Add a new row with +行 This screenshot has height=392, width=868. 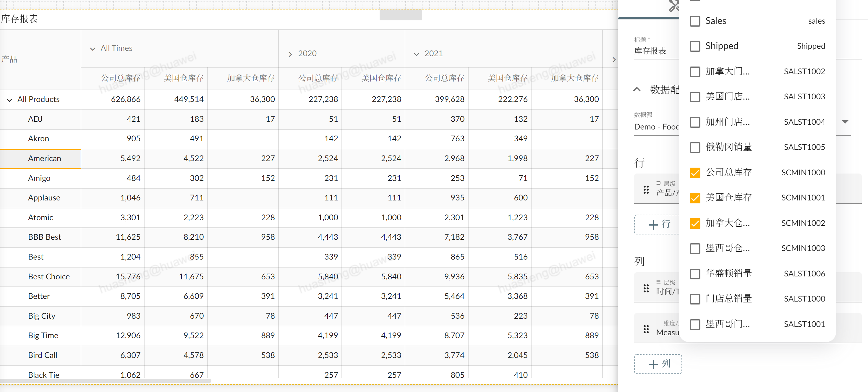659,224
